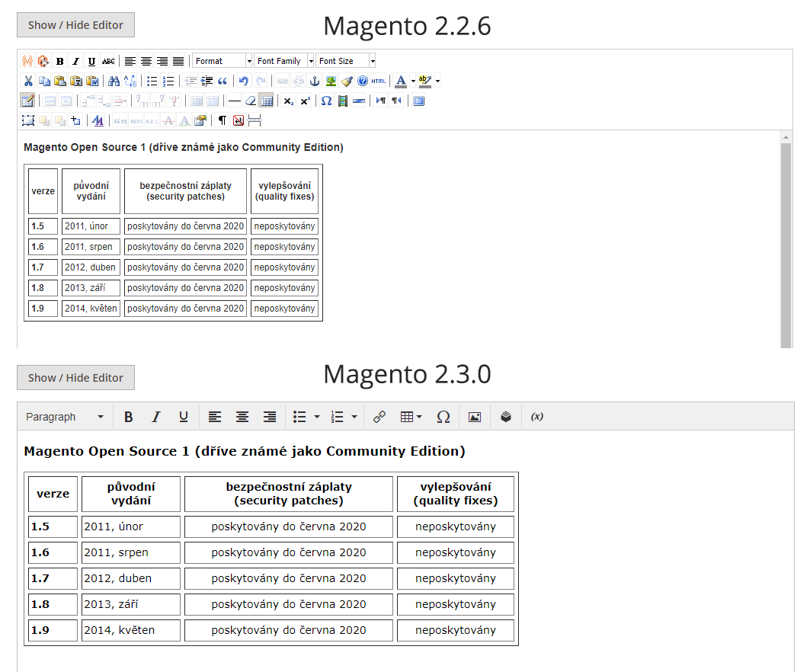Insert horizontal rule line icon
This screenshot has height=672, width=810.
click(x=235, y=101)
